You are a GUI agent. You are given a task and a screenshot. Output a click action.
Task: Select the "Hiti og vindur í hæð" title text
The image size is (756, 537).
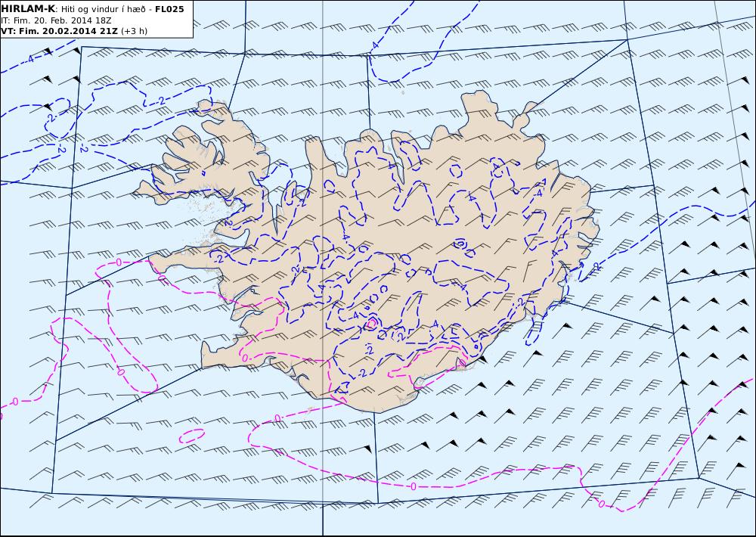[x=103, y=9]
